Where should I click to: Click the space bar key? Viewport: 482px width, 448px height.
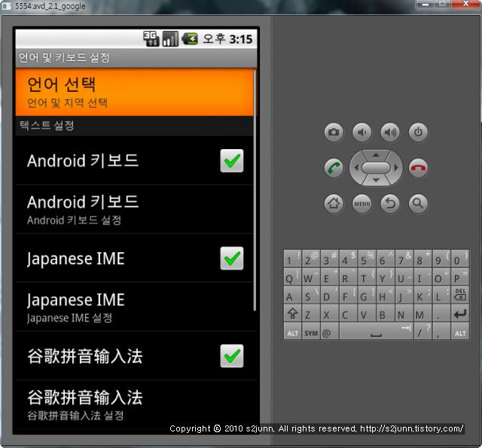pyautogui.click(x=377, y=331)
